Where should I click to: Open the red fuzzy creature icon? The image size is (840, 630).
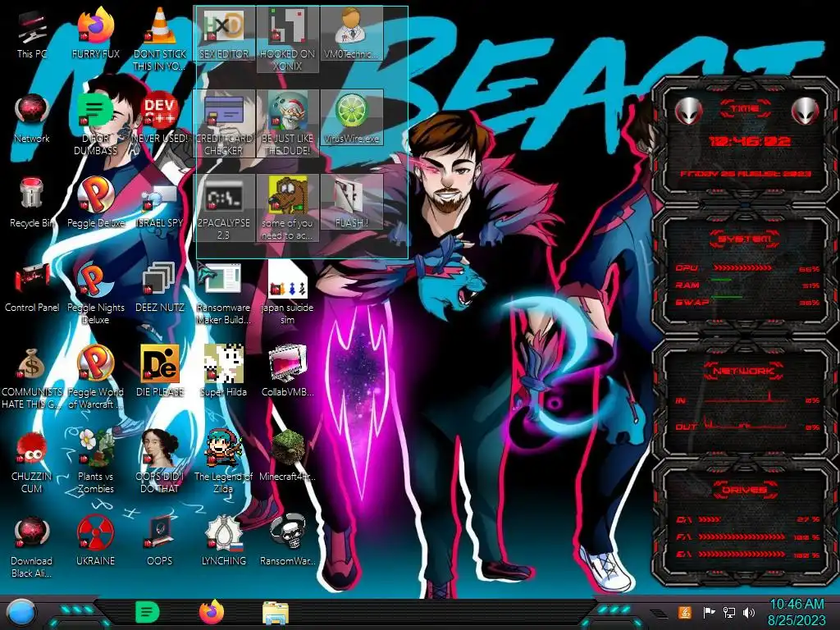click(x=32, y=463)
